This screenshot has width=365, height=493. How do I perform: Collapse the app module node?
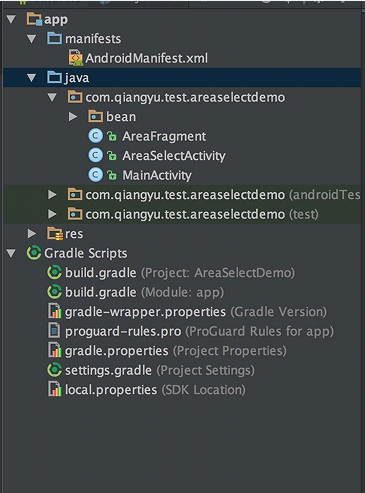pos(11,19)
